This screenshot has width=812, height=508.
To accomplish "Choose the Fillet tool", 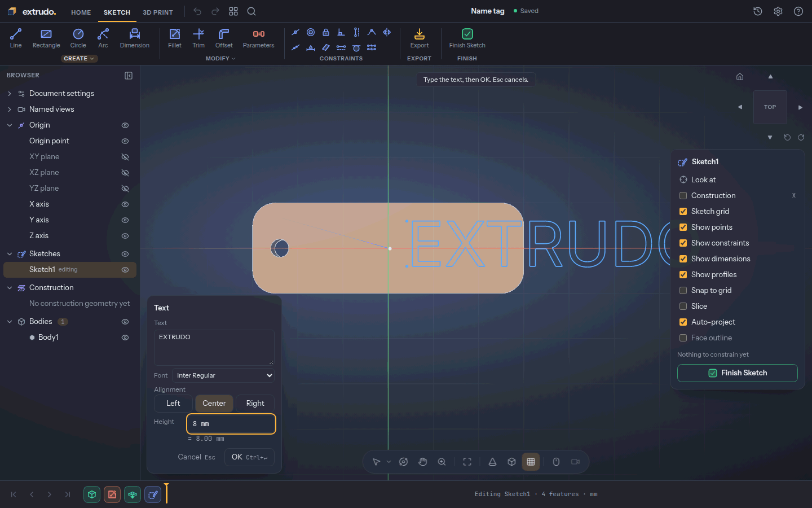I will click(x=175, y=38).
